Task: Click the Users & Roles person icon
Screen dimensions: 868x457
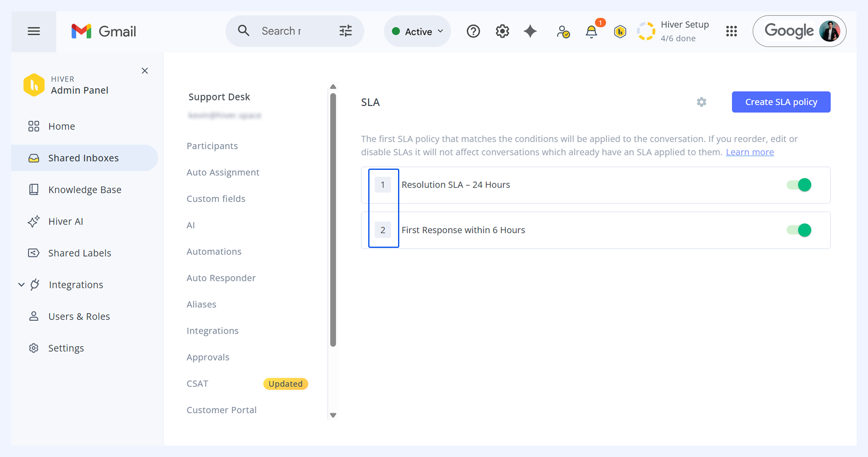Action: point(34,316)
